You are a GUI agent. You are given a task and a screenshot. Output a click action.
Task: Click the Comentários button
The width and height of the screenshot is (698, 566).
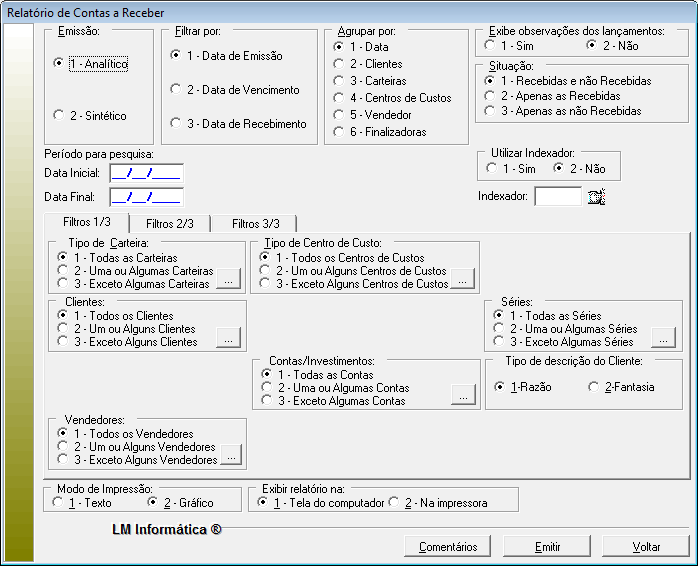click(447, 547)
